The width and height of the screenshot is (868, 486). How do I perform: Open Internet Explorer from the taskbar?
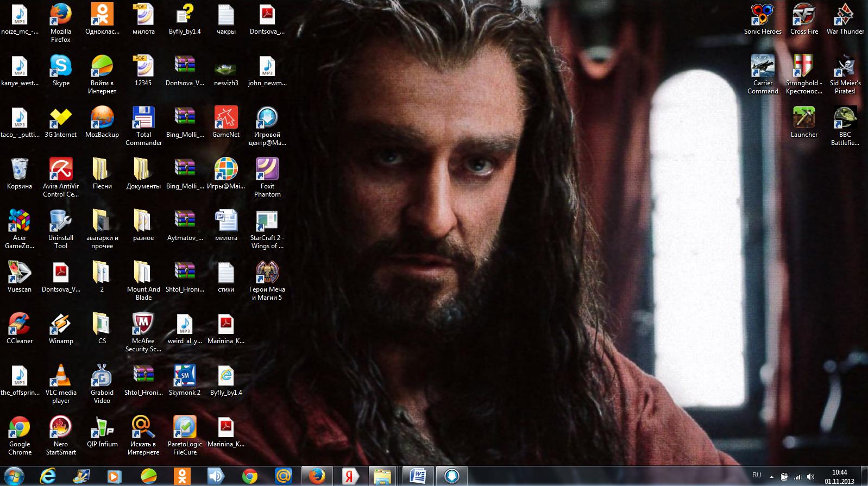48,476
